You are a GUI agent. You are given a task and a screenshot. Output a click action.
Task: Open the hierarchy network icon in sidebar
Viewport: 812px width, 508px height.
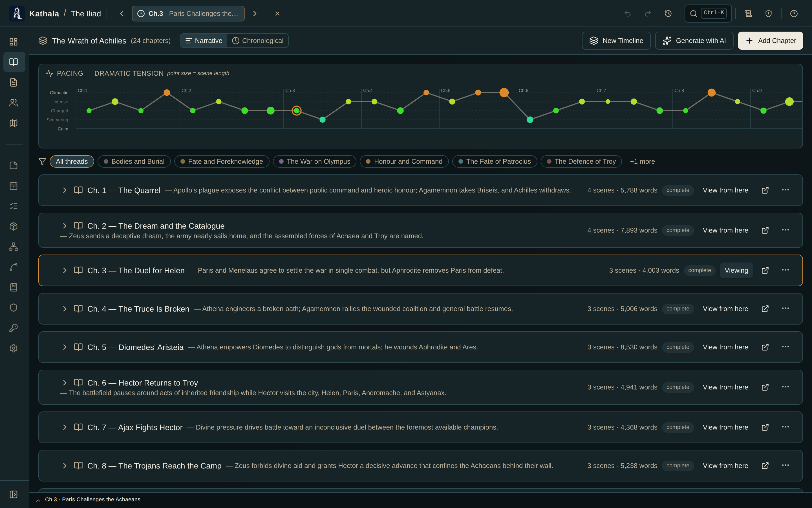(x=14, y=247)
